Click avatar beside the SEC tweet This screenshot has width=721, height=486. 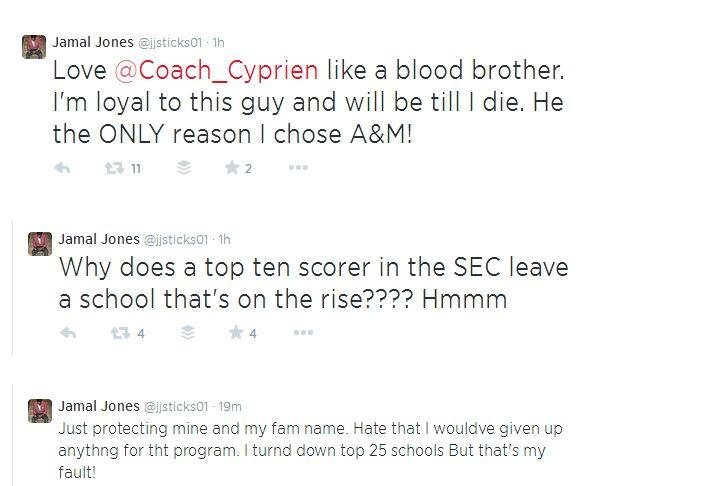tap(40, 243)
